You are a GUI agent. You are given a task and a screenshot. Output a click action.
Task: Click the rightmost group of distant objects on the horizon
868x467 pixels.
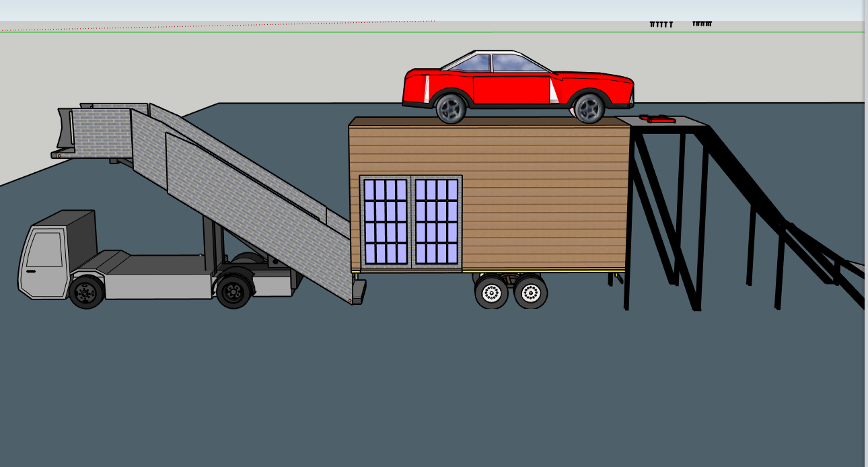[702, 24]
